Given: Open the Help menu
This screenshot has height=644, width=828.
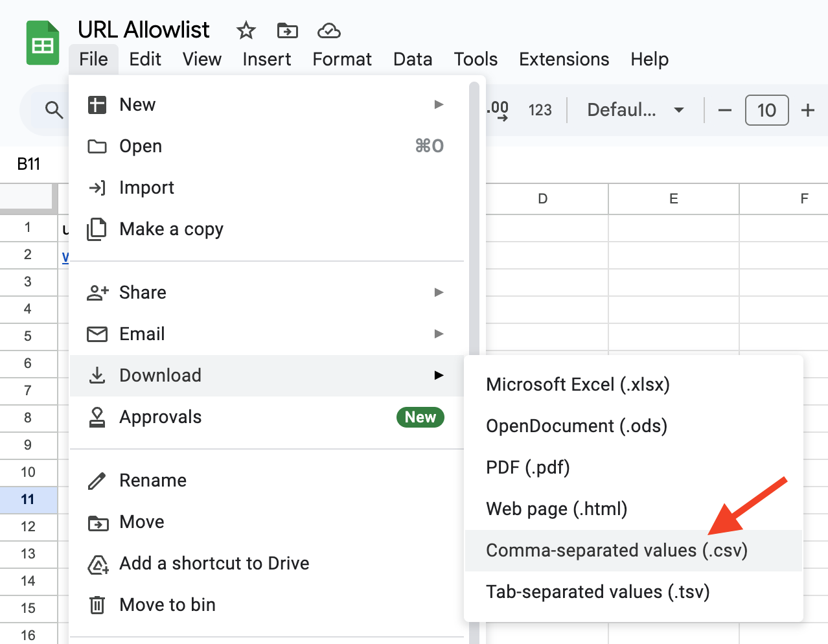Looking at the screenshot, I should click(650, 59).
